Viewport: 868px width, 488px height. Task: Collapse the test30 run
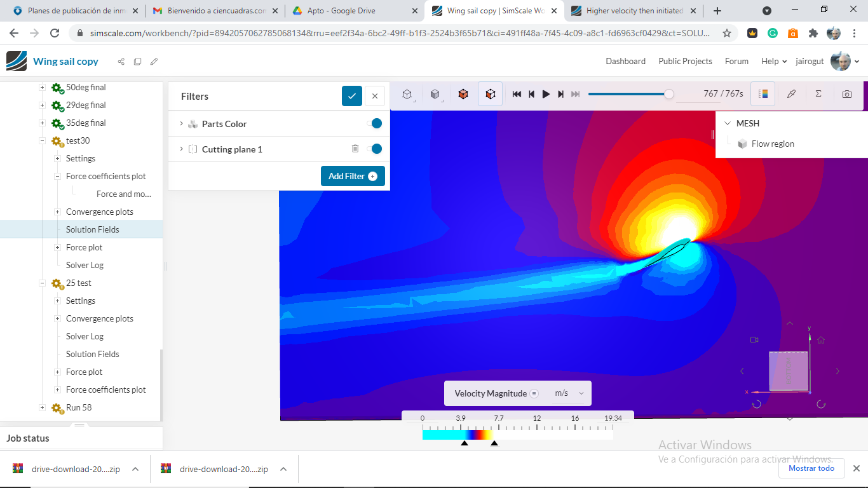click(42, 141)
